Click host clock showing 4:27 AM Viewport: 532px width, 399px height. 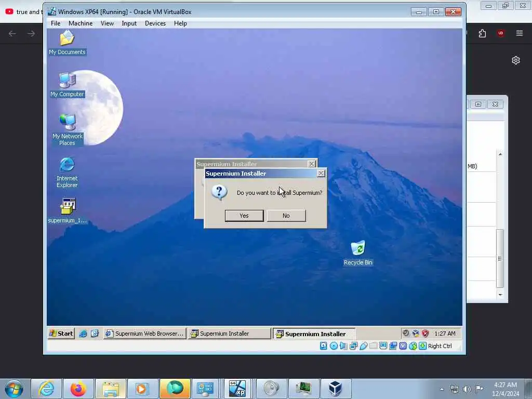(x=506, y=389)
